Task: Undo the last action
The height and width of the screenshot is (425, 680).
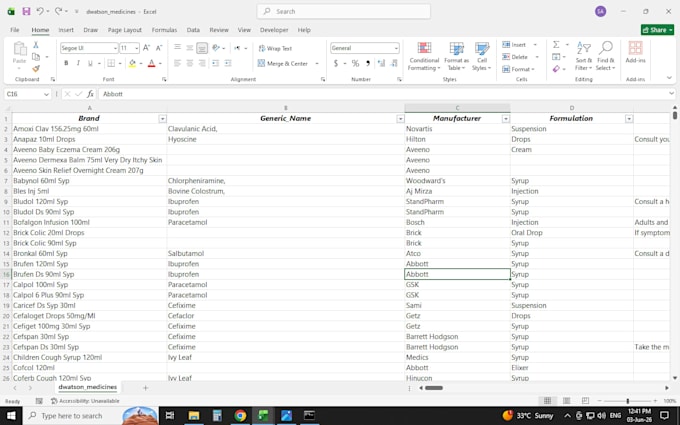Action: coord(40,12)
